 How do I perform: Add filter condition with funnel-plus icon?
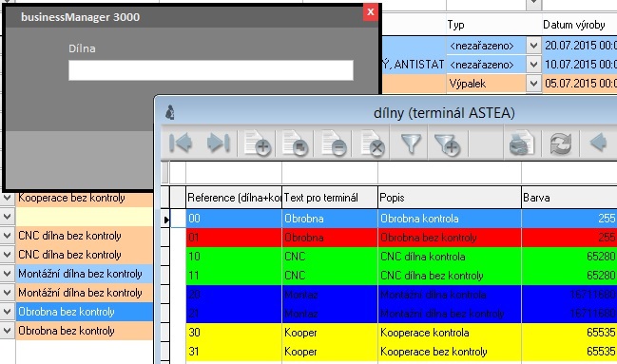(x=447, y=144)
